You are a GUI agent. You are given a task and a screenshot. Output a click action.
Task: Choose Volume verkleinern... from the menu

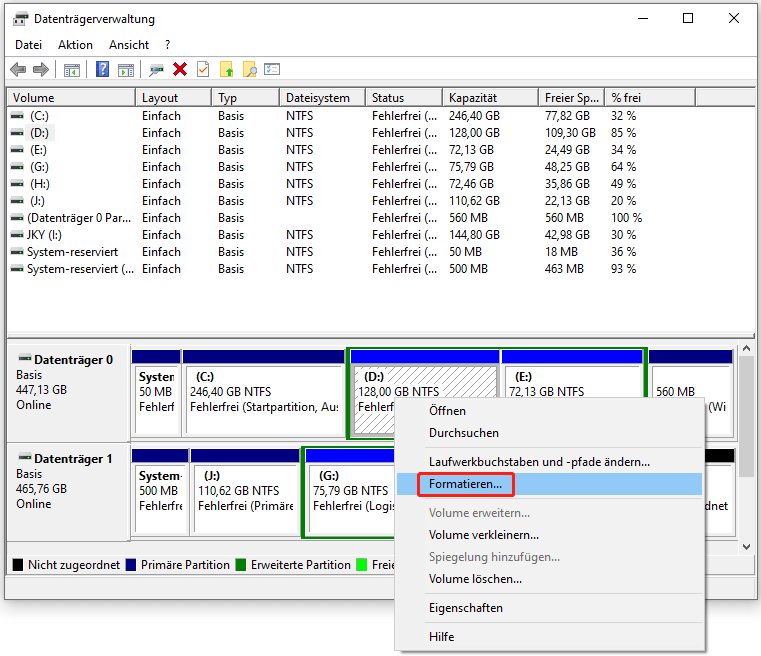[x=549, y=535]
